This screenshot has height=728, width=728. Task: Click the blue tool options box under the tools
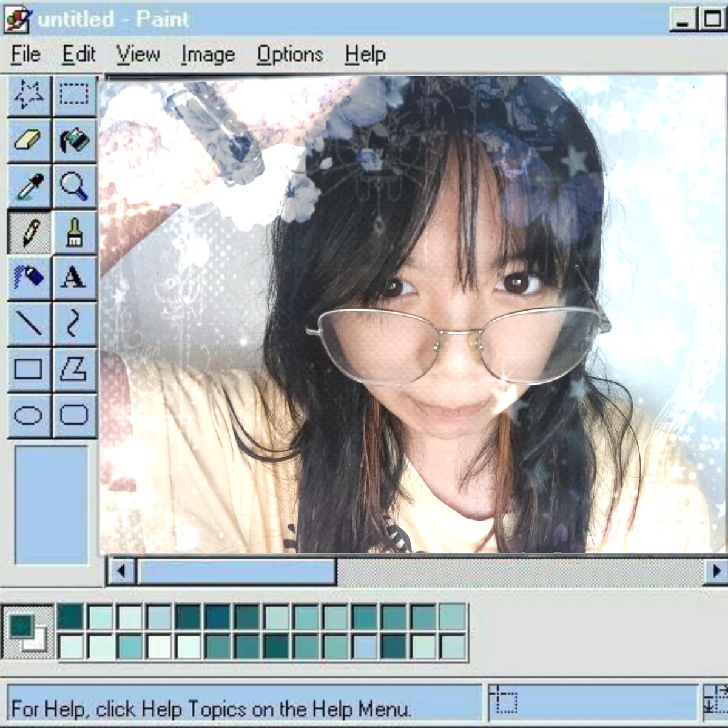(51, 505)
